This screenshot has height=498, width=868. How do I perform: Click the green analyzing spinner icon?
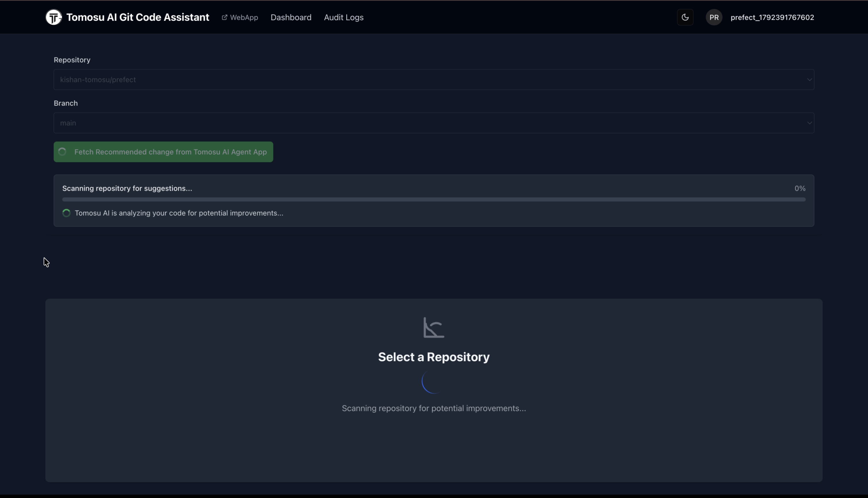66,213
